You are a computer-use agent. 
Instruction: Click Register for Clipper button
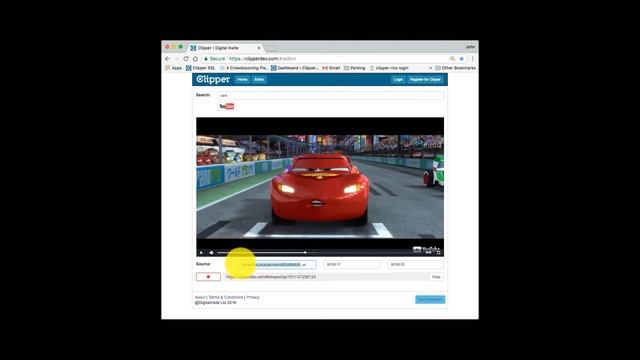[425, 80]
